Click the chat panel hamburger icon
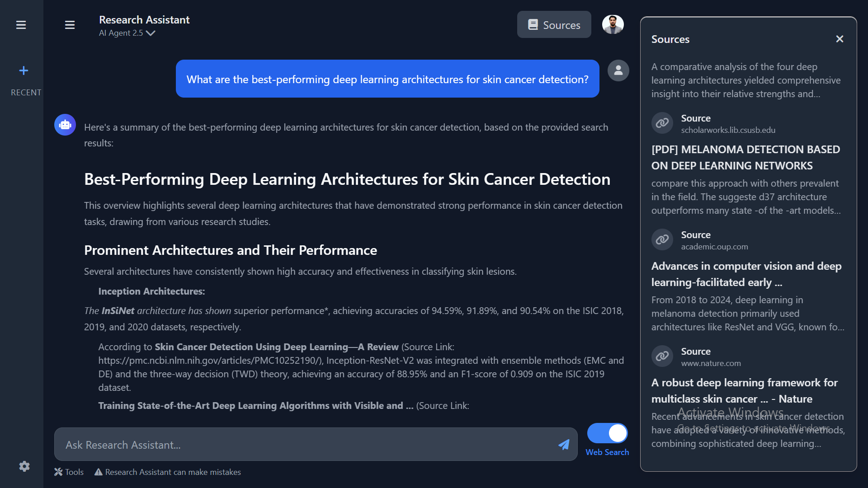 pyautogui.click(x=70, y=25)
